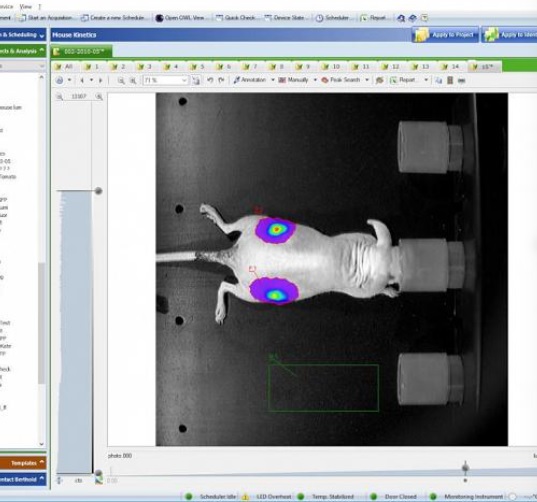Switch to image tab 10

[331, 66]
